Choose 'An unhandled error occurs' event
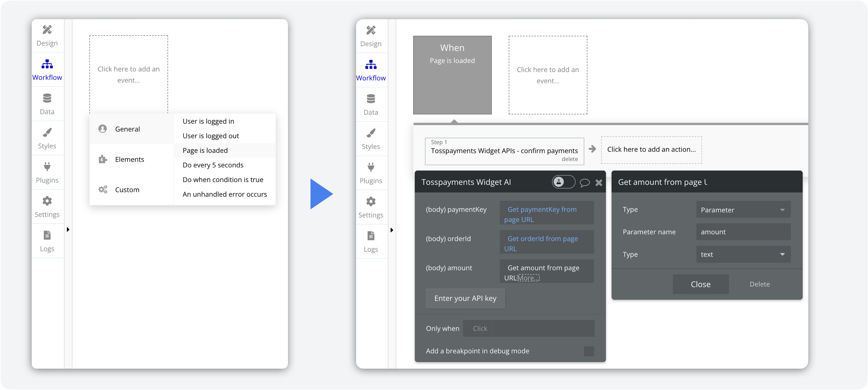868x390 pixels. pos(225,194)
